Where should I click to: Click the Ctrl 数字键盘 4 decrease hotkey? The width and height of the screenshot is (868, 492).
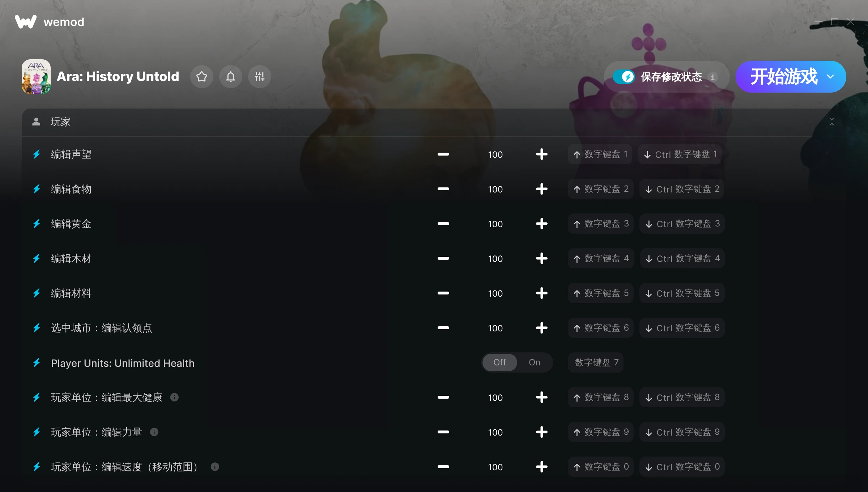(682, 258)
